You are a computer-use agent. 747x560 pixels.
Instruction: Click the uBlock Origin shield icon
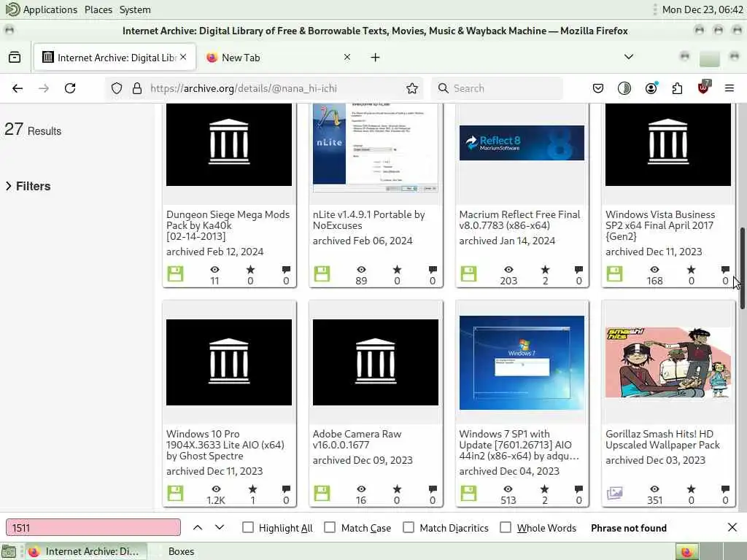click(x=704, y=87)
